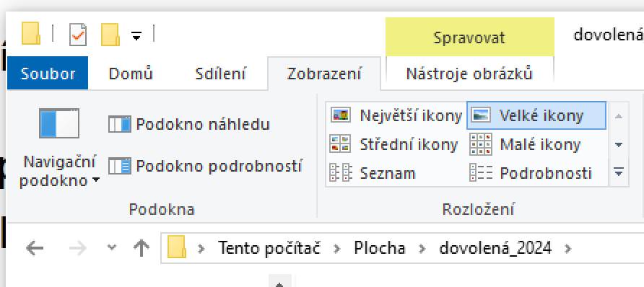Select the Největší ikony layout option

(x=396, y=115)
